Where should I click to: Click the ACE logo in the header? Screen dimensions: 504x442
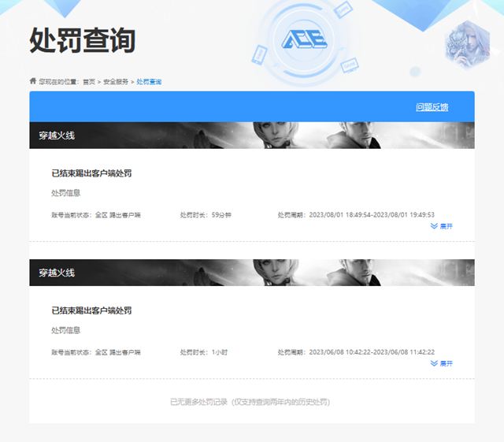(x=304, y=39)
